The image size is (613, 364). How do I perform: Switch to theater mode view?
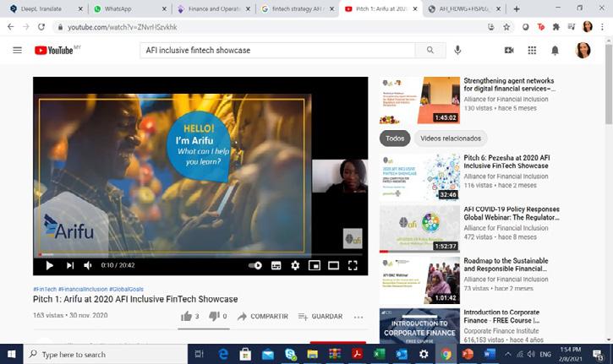tap(333, 265)
